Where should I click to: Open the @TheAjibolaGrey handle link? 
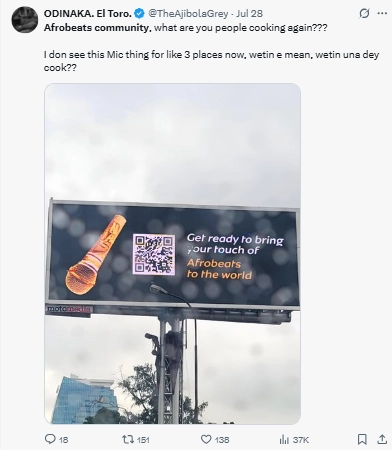tap(188, 14)
